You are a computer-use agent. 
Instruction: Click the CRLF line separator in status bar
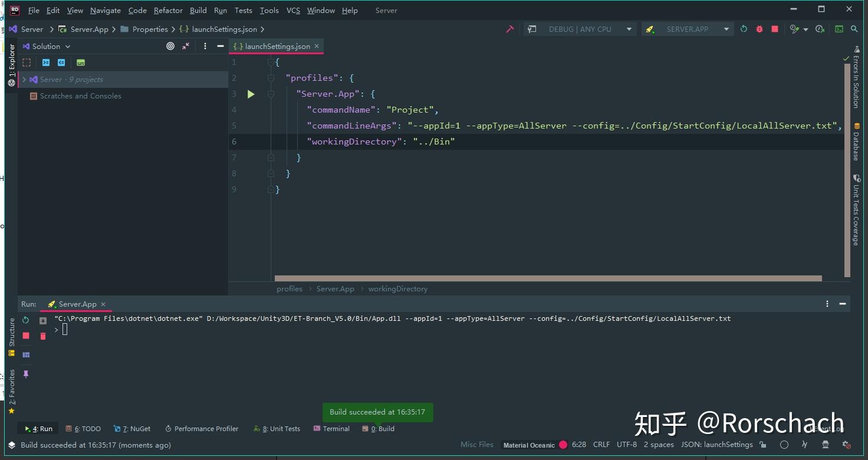601,445
